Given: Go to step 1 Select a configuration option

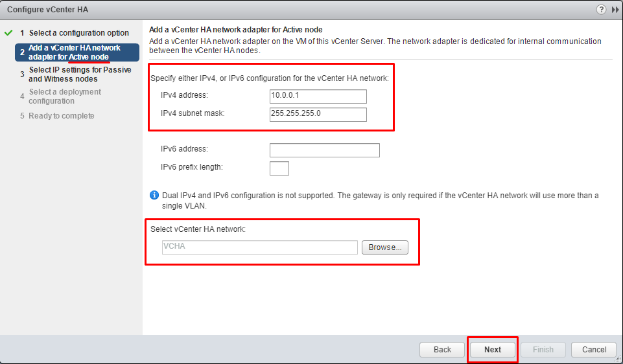Looking at the screenshot, I should click(78, 33).
